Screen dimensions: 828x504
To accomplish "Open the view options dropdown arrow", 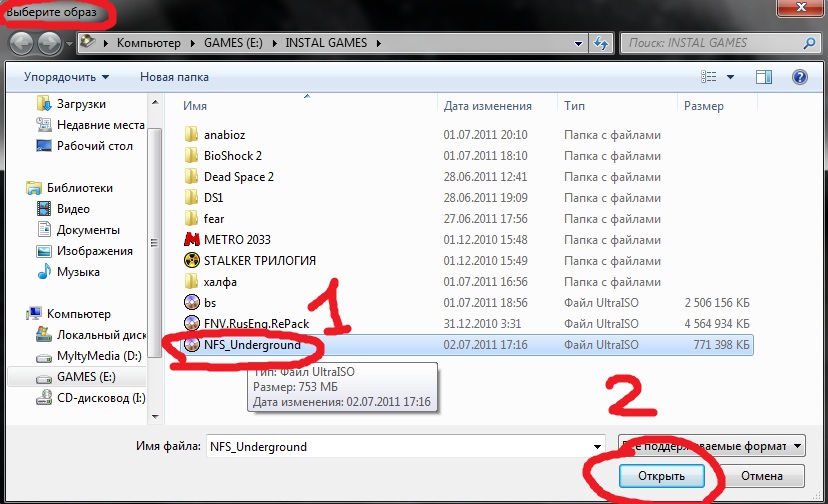I will [x=730, y=77].
